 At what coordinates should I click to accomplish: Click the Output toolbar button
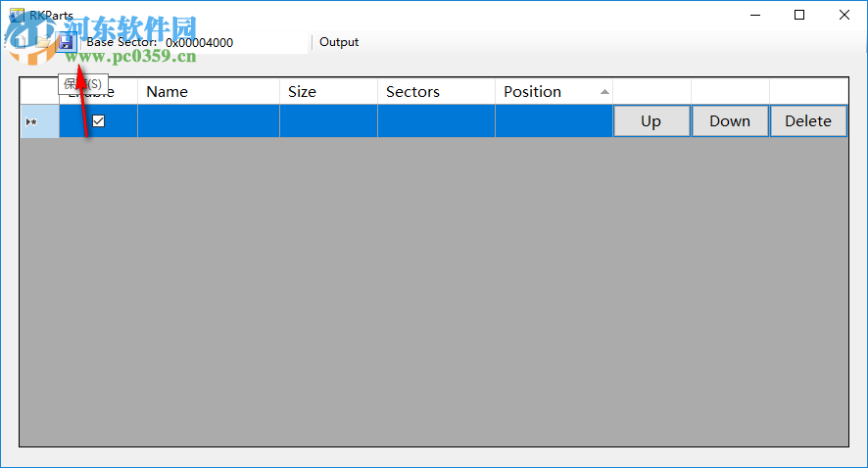[339, 42]
